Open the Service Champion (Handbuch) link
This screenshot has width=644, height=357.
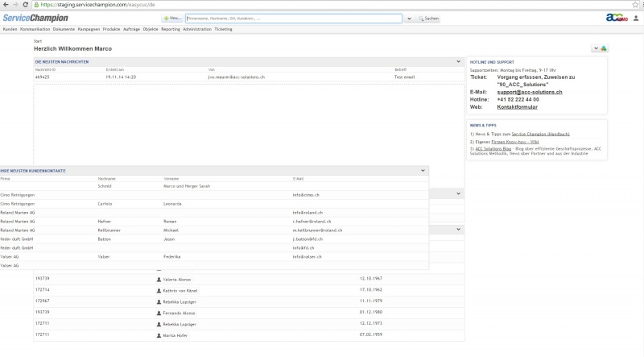[540, 134]
